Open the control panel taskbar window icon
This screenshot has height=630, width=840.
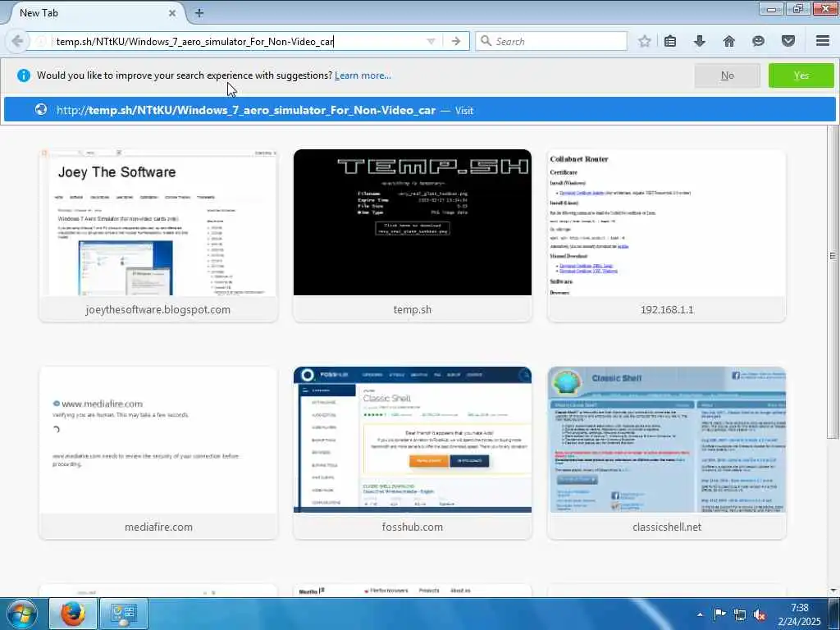(124, 614)
